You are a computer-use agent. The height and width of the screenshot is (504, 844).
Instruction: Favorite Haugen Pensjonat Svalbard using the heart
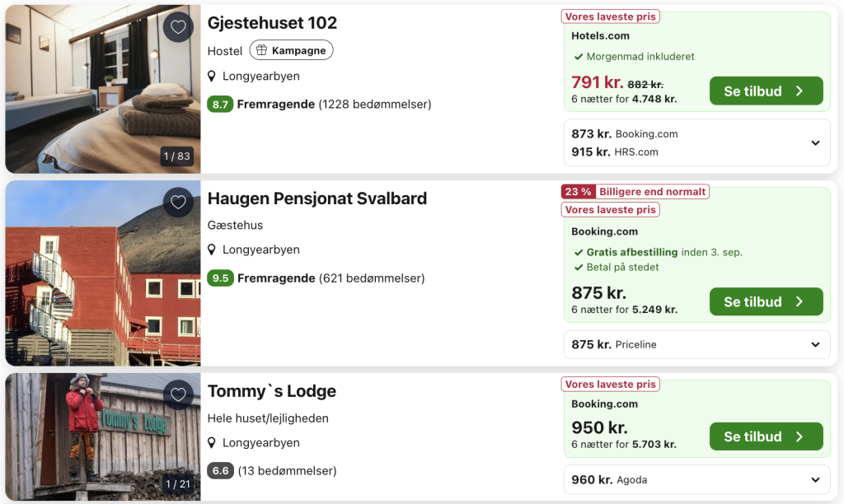[178, 202]
